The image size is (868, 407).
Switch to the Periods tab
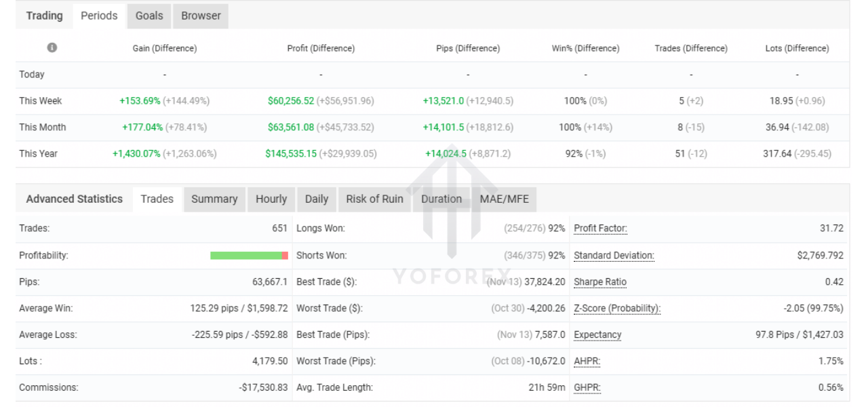pyautogui.click(x=99, y=16)
